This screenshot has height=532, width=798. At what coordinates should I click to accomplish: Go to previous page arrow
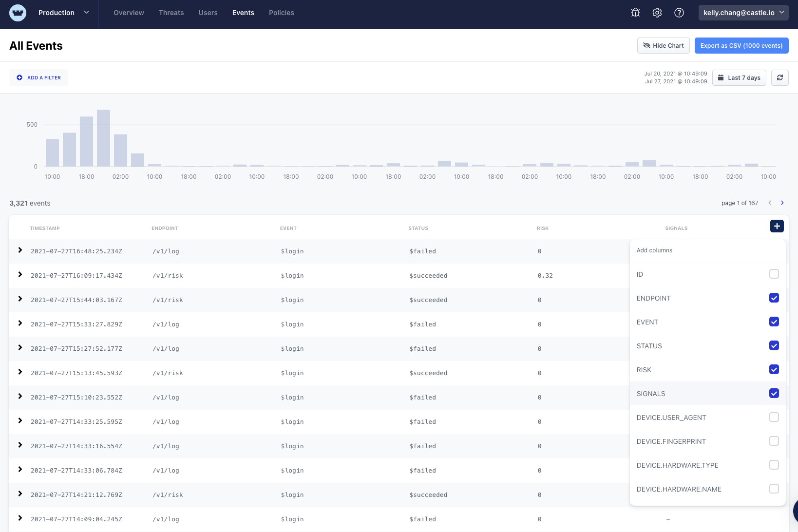click(770, 203)
